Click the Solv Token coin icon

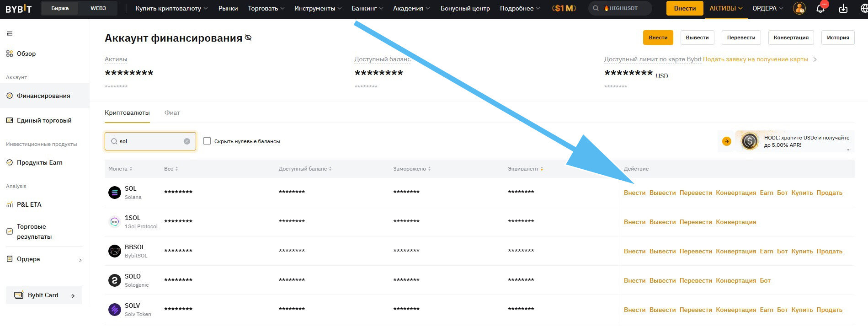(114, 310)
